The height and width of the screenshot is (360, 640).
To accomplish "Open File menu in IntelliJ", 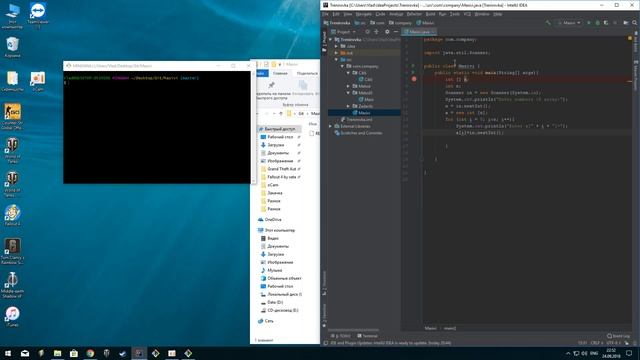I will point(325,14).
